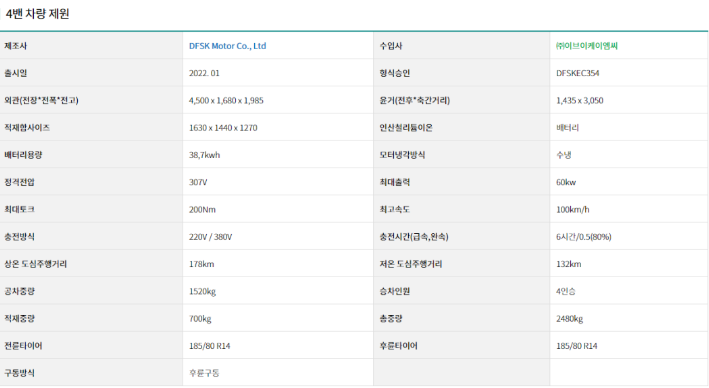Select the '윤거(전후*축간거리)' label
709x388 pixels.
coord(415,100)
